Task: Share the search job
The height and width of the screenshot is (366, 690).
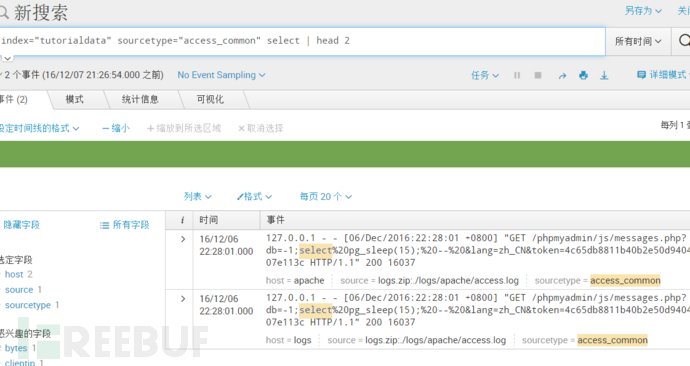Action: pos(562,76)
